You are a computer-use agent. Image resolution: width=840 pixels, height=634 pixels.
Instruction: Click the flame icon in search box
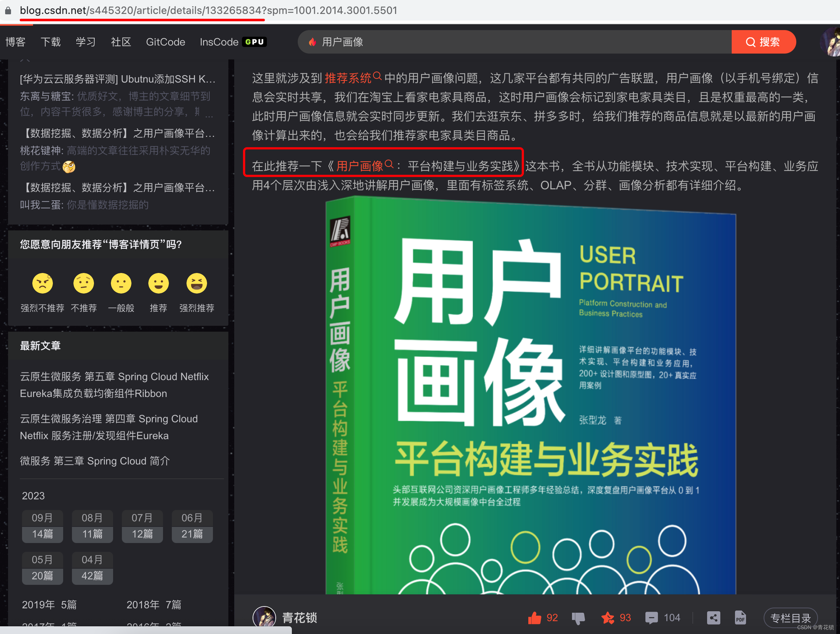click(312, 42)
